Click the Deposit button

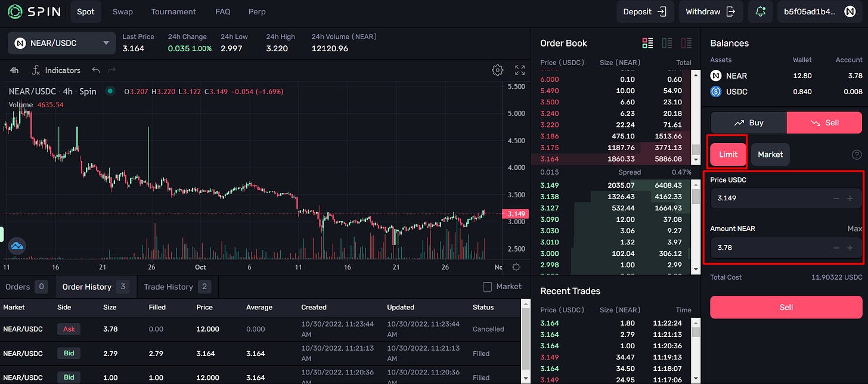[645, 11]
